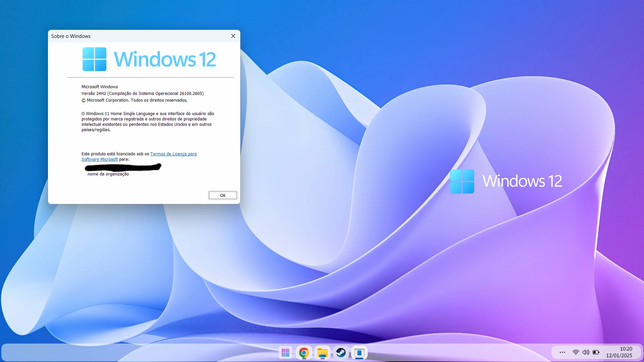Launch Google Chrome from the taskbar
644x362 pixels.
tap(304, 353)
